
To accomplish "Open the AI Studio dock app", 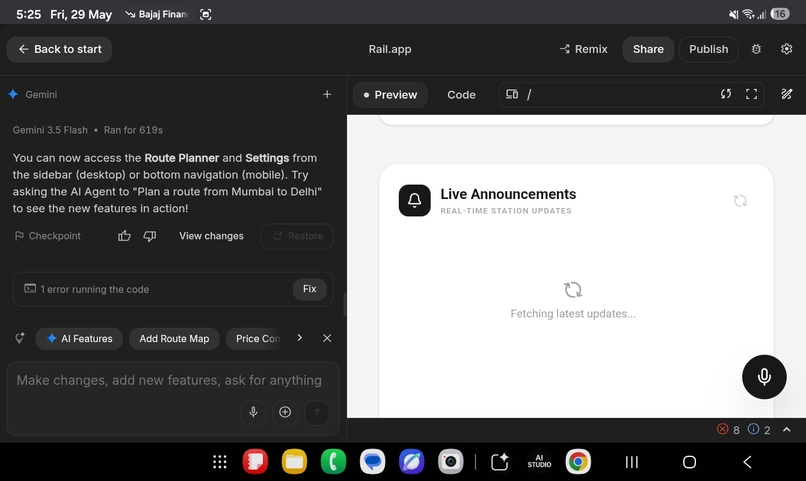I will point(539,461).
